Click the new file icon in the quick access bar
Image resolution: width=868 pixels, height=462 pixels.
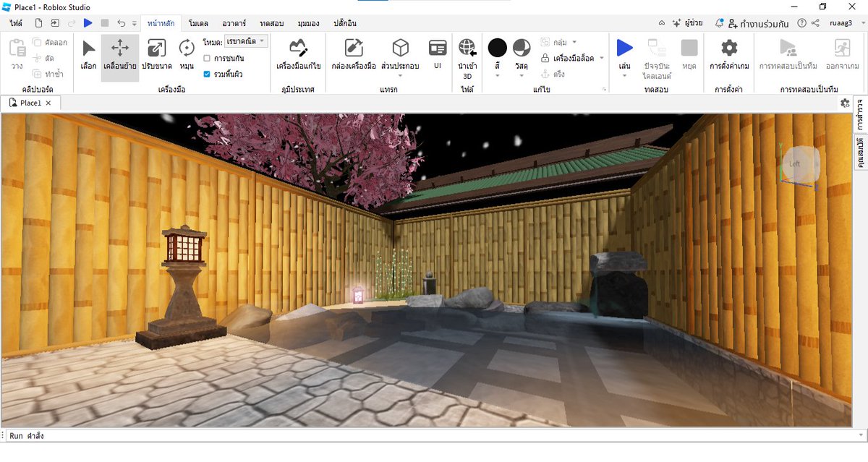pos(38,23)
